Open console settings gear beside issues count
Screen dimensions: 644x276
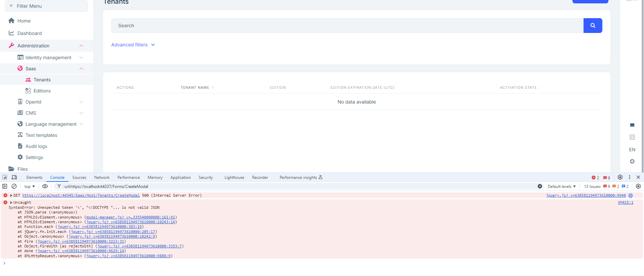pyautogui.click(x=638, y=186)
